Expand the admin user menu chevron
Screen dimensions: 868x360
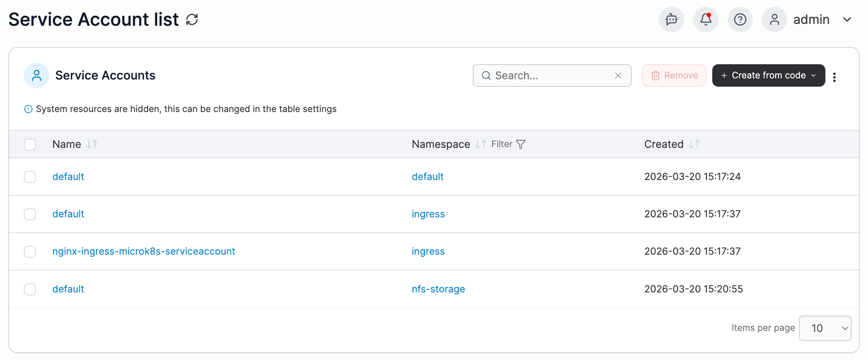pos(847,20)
